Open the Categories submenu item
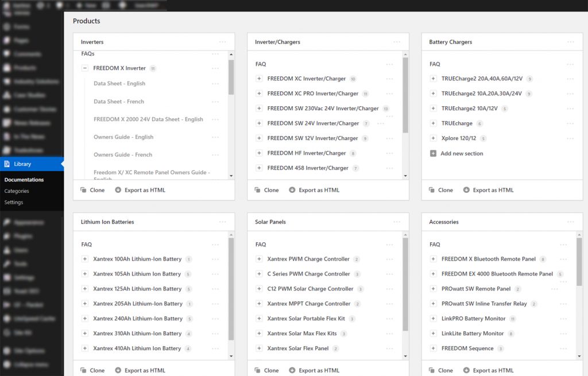 tap(17, 191)
